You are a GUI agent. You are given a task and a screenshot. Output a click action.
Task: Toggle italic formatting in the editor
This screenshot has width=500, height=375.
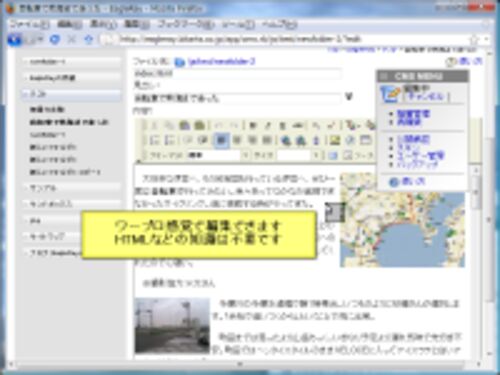click(268, 125)
